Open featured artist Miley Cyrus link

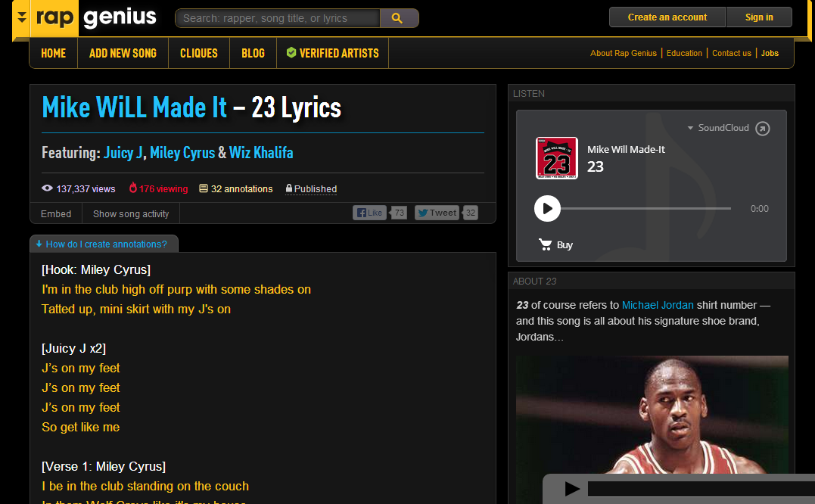click(182, 153)
